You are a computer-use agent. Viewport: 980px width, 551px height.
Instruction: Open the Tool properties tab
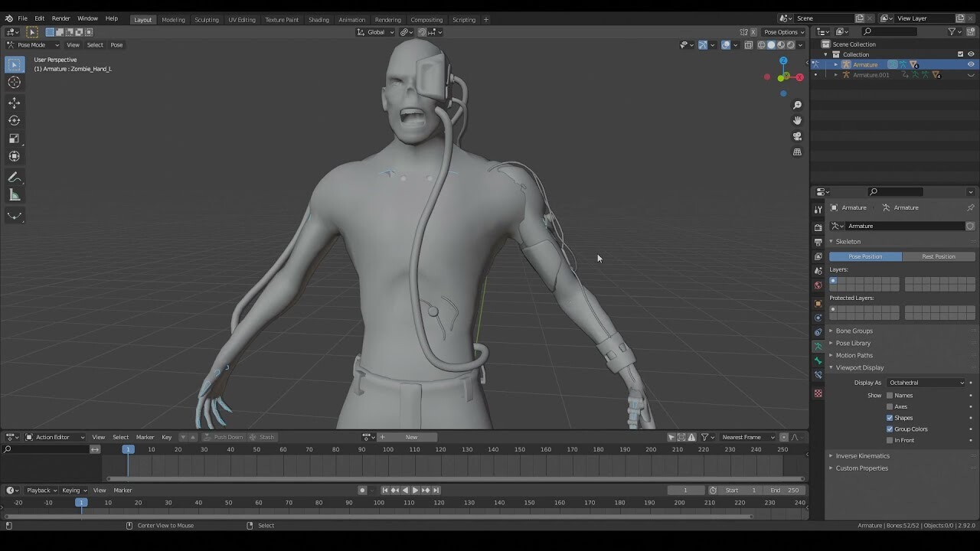pyautogui.click(x=818, y=209)
